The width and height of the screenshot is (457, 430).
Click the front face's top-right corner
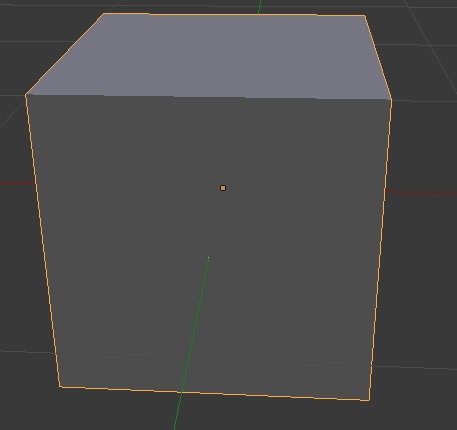391,99
